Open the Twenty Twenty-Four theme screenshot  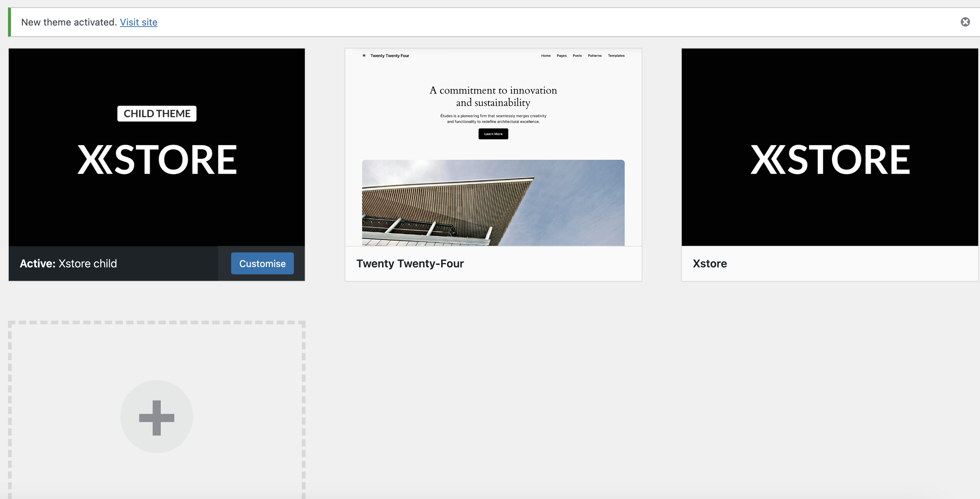(493, 147)
